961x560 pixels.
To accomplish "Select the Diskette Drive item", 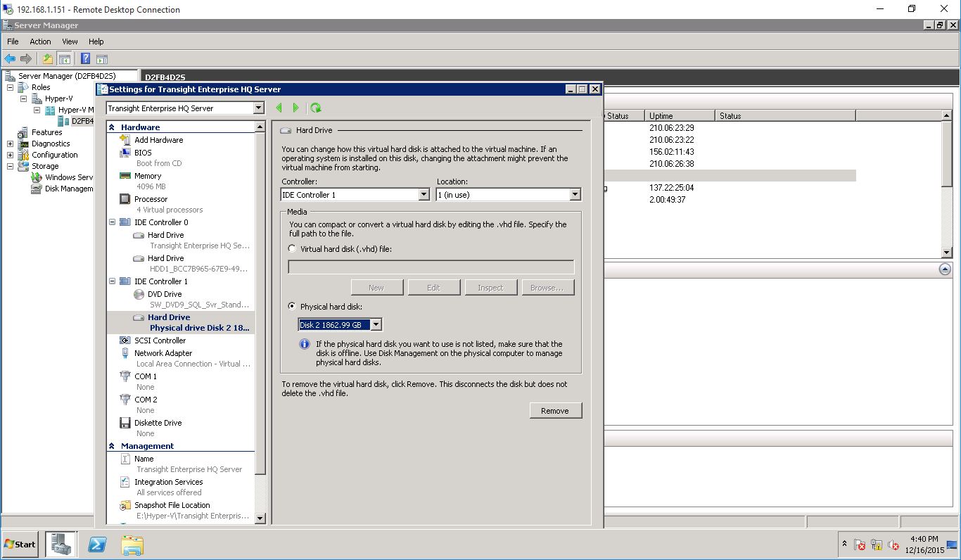I will coord(158,423).
